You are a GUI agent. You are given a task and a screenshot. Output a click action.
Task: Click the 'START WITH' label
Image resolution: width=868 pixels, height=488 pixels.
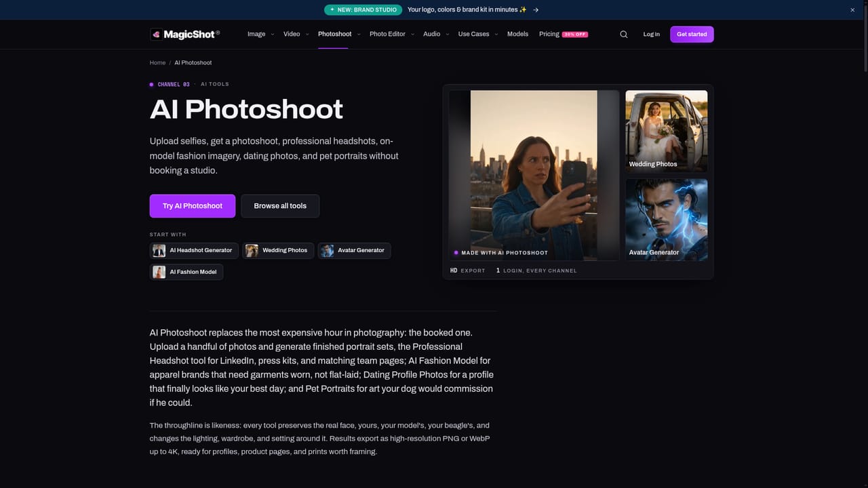point(167,235)
